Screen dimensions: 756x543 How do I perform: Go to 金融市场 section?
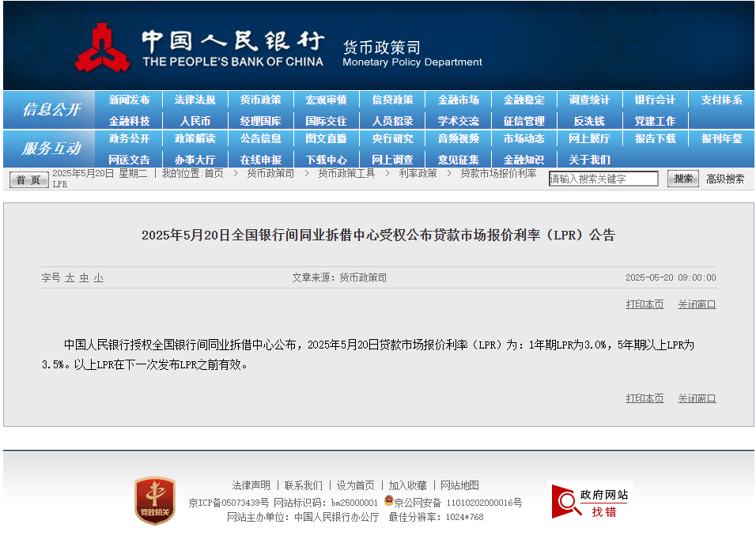(458, 100)
